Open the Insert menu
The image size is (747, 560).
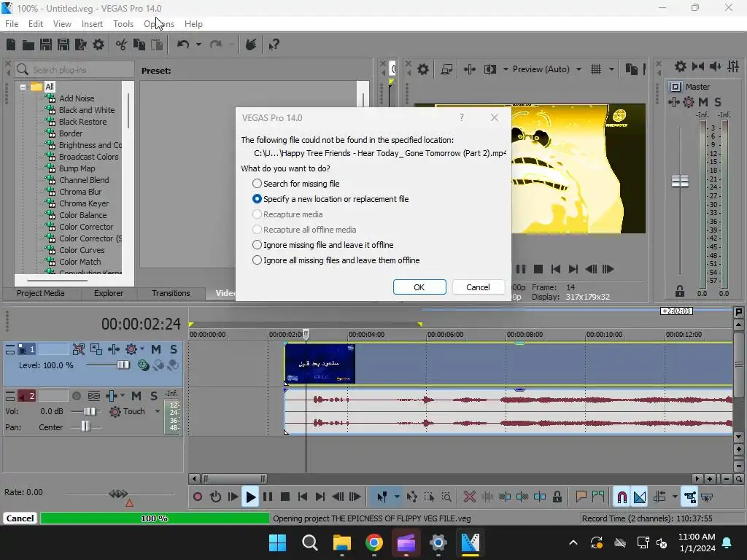[x=92, y=24]
